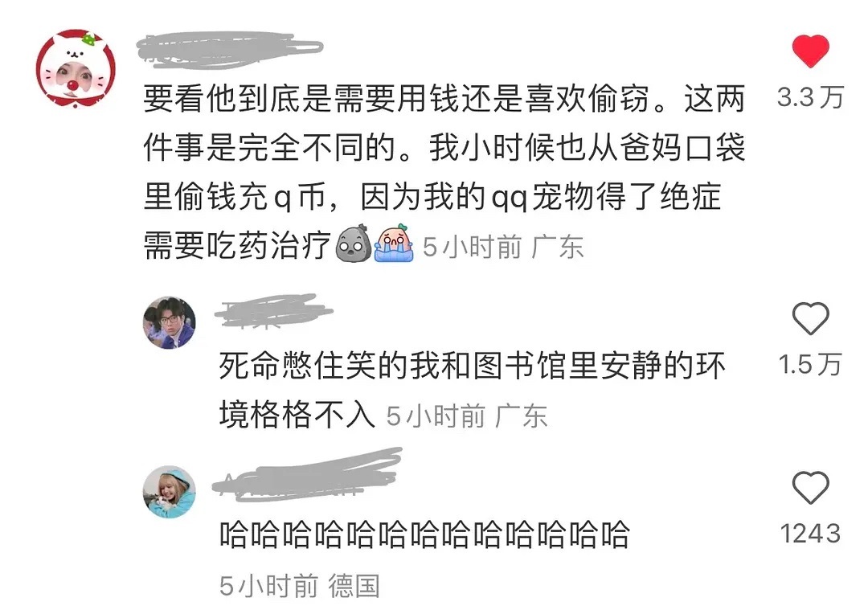Like the 哈哈哈 reply from Germany

810,487
